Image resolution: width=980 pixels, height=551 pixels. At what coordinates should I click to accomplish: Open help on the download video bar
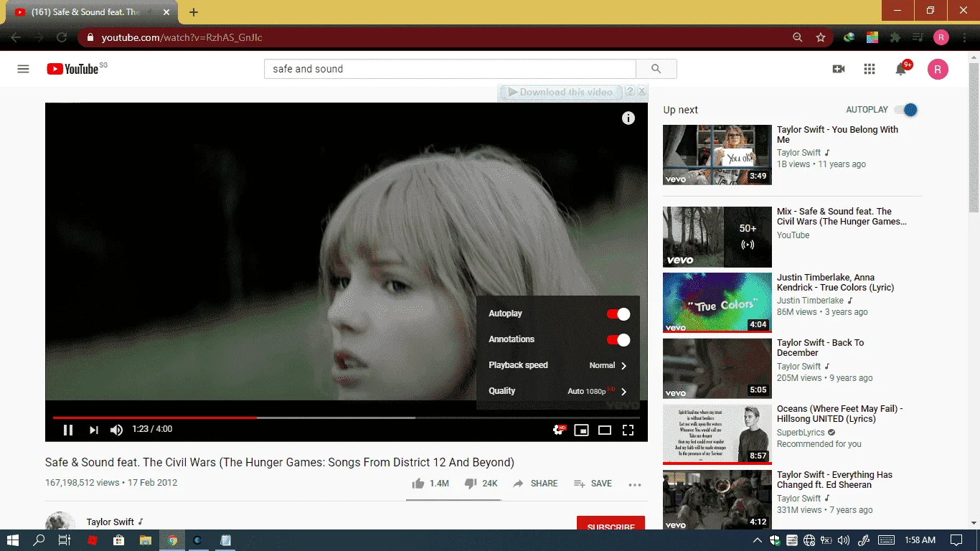tap(630, 92)
